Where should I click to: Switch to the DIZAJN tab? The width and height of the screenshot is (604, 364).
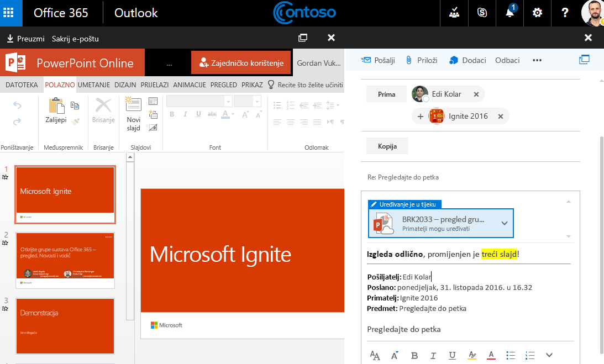pos(125,85)
